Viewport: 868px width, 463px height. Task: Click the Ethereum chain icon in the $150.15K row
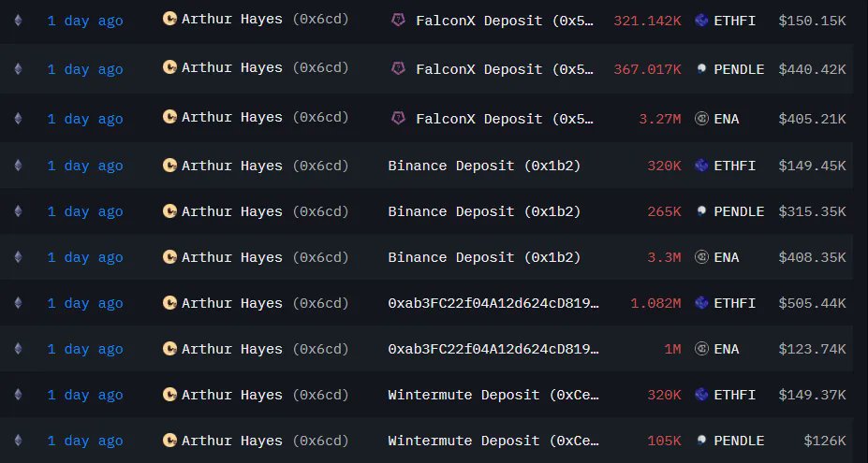tap(19, 21)
